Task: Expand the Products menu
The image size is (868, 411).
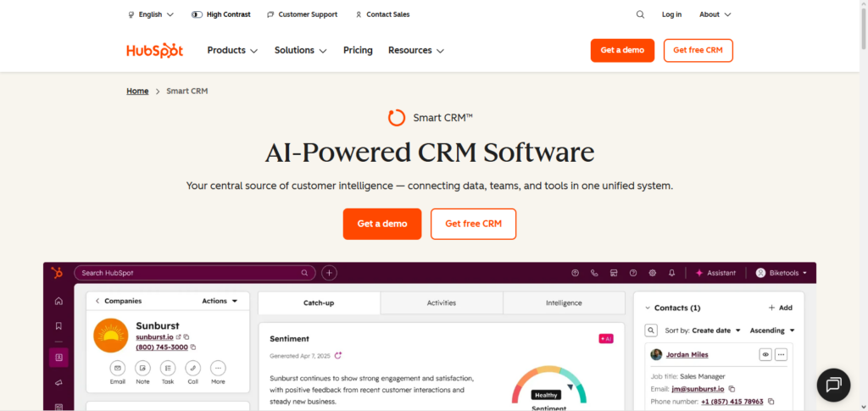Action: pyautogui.click(x=232, y=50)
